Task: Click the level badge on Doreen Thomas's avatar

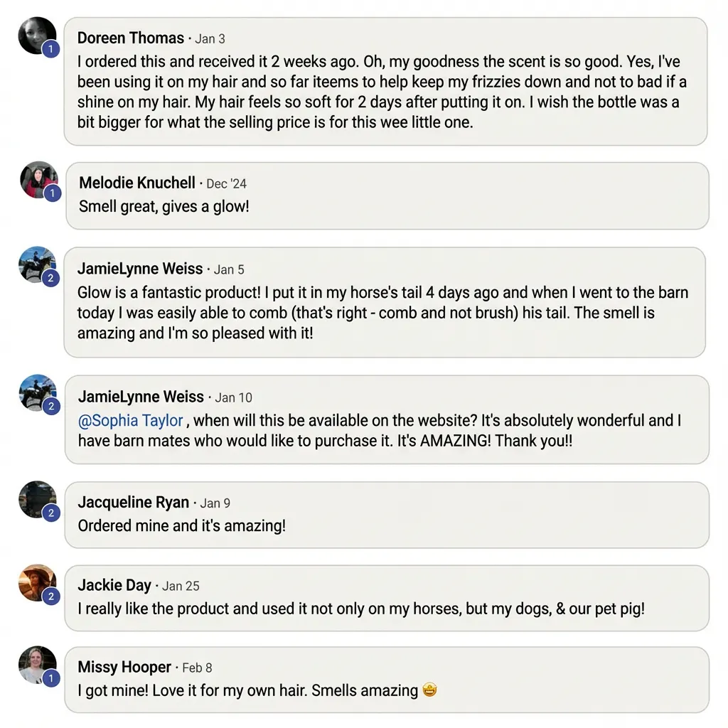Action: (50, 49)
